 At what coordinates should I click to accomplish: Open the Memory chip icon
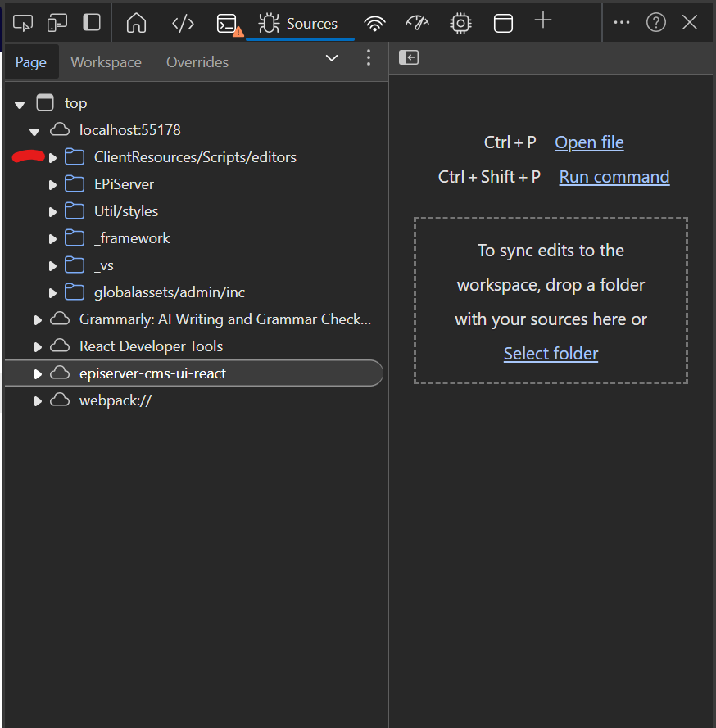461,23
